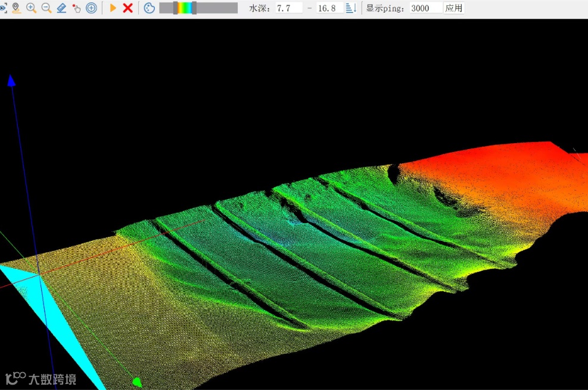
Task: Click the rainbow color band on the slider
Action: pos(185,8)
